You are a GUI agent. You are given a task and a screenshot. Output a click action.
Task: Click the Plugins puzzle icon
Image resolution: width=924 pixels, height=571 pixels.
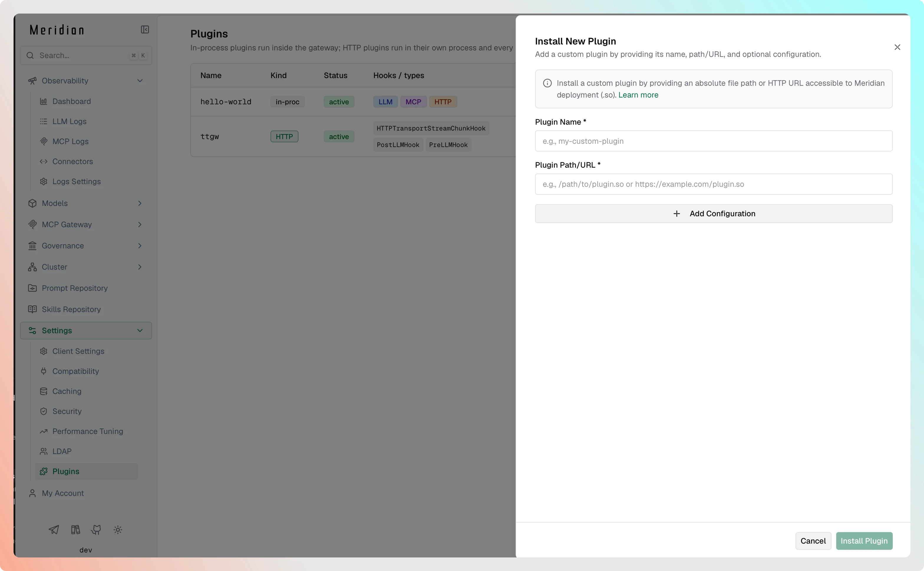pyautogui.click(x=44, y=471)
